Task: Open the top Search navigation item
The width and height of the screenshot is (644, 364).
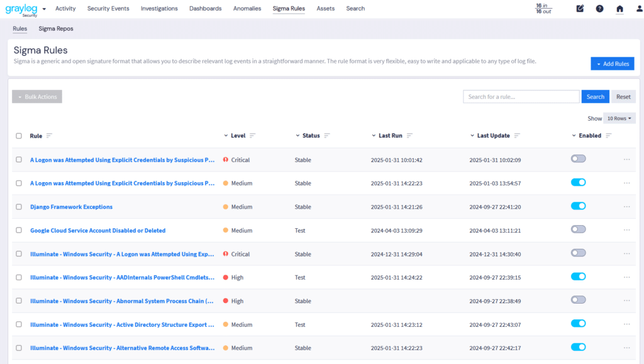Action: [x=355, y=8]
